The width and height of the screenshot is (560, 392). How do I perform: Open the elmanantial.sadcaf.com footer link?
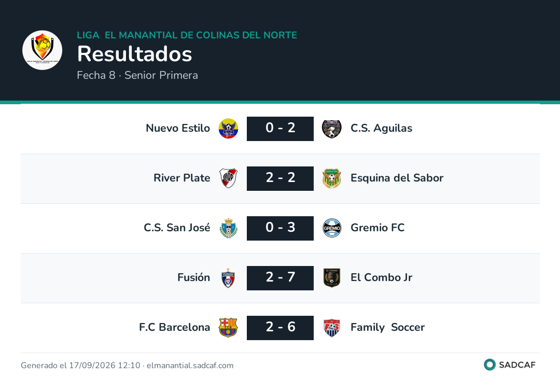[x=190, y=366]
